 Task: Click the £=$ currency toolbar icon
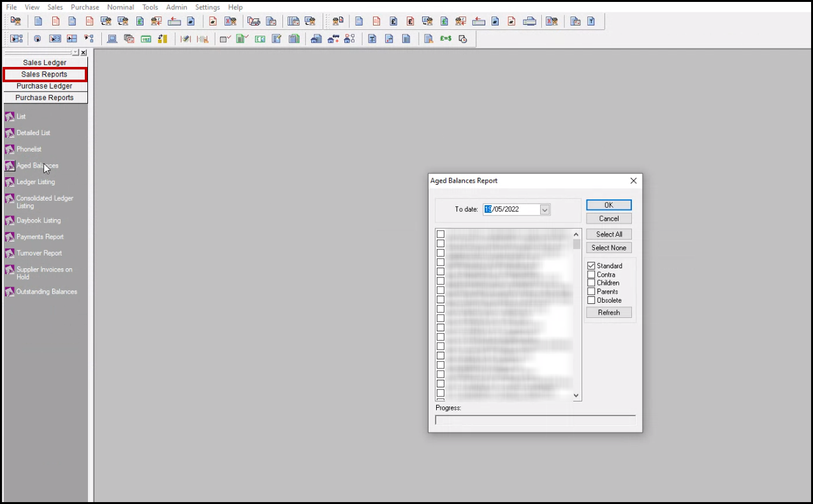[x=446, y=39]
